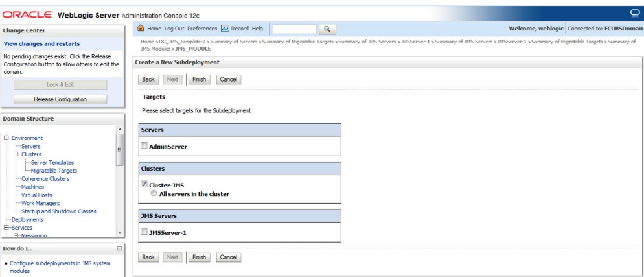Open Server Templates tree item
This screenshot has width=644, height=277.
[x=52, y=163]
